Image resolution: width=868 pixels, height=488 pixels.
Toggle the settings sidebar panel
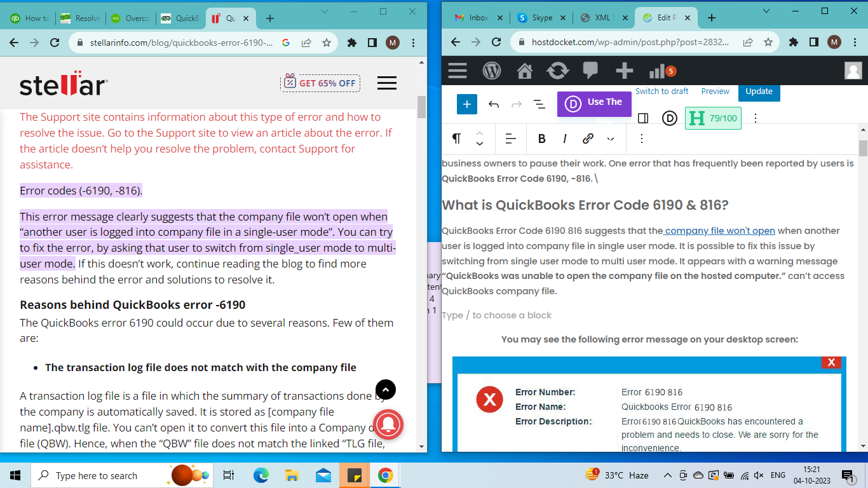point(642,118)
